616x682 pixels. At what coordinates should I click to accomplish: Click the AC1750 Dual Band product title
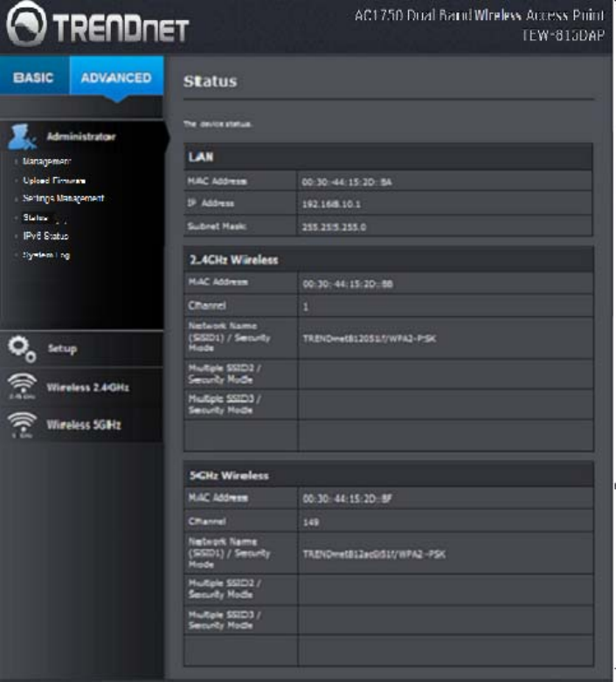click(x=480, y=16)
